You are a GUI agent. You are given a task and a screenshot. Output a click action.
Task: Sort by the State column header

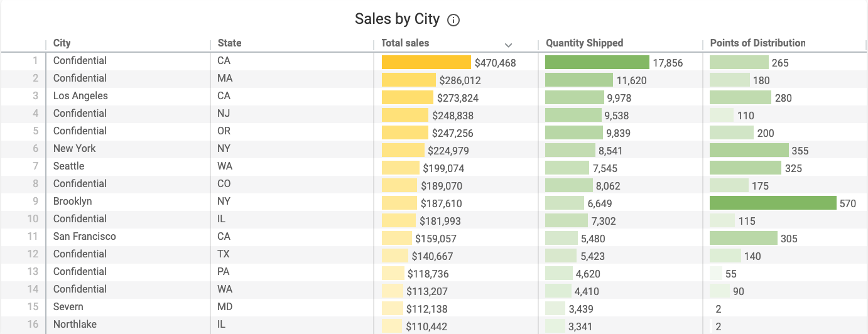tap(229, 43)
